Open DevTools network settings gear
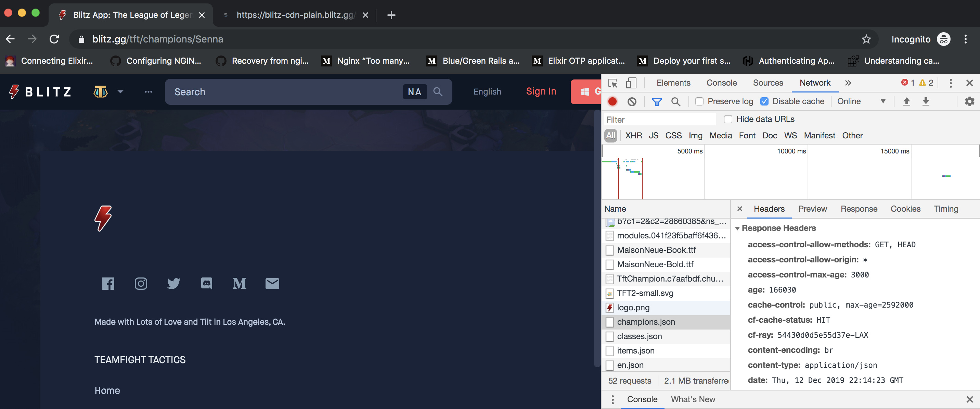Viewport: 980px width, 409px height. pyautogui.click(x=969, y=101)
